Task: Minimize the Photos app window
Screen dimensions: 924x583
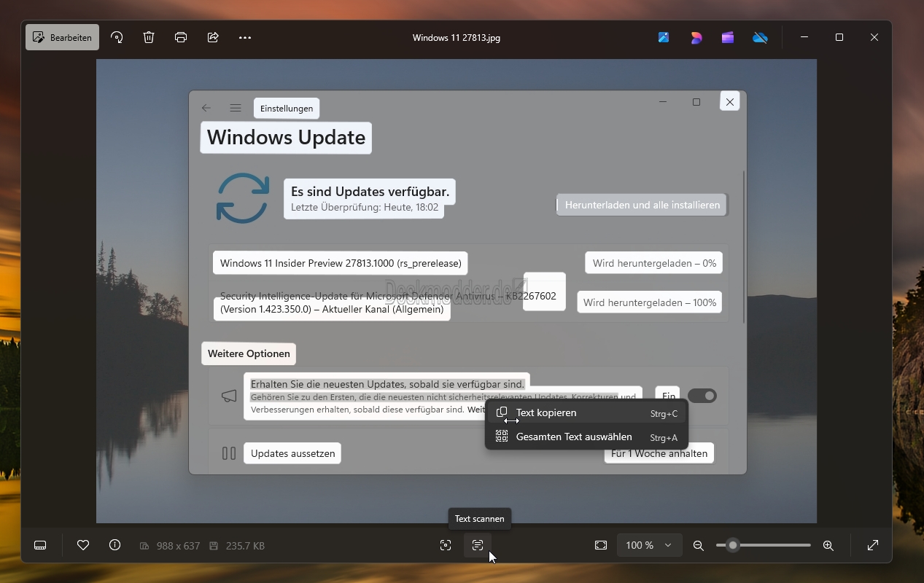Action: [x=804, y=37]
